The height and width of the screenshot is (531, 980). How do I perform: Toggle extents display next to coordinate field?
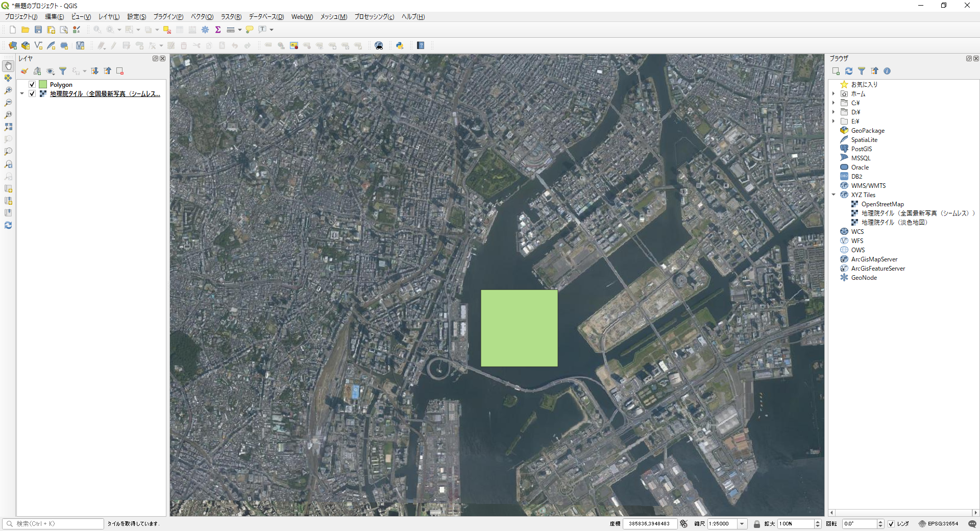684,524
